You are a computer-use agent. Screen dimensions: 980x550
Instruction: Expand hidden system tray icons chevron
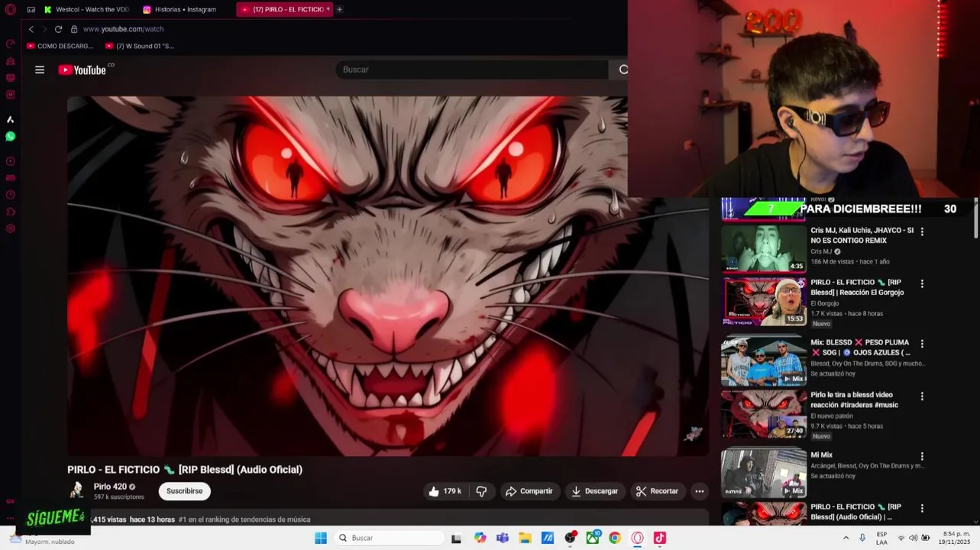tap(846, 538)
